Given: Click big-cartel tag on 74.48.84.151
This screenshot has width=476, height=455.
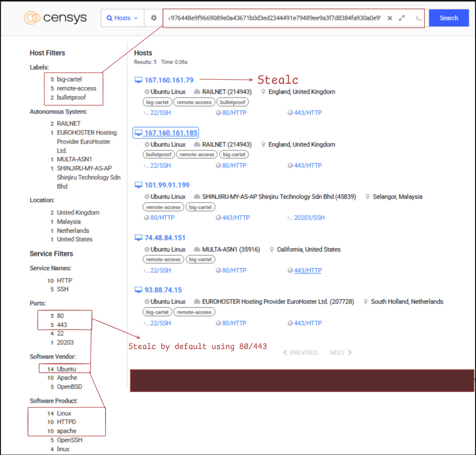Looking at the screenshot, I should (201, 260).
